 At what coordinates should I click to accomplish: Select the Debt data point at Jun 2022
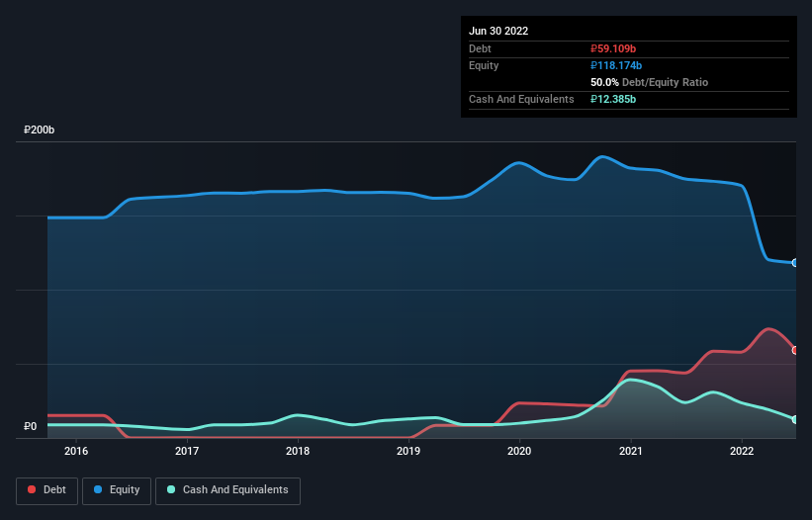coord(795,350)
